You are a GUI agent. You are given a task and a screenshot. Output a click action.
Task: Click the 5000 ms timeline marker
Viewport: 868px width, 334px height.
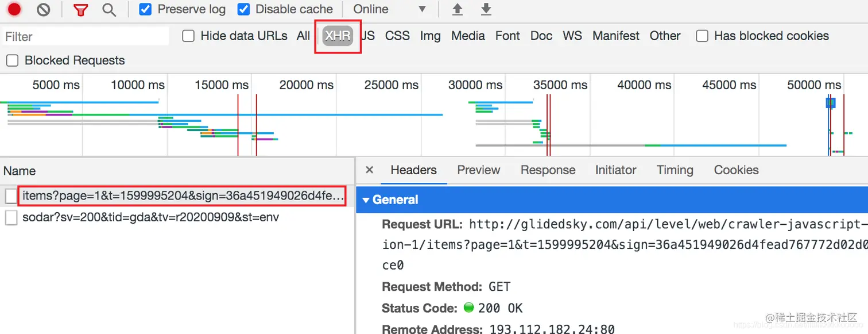[x=56, y=85]
